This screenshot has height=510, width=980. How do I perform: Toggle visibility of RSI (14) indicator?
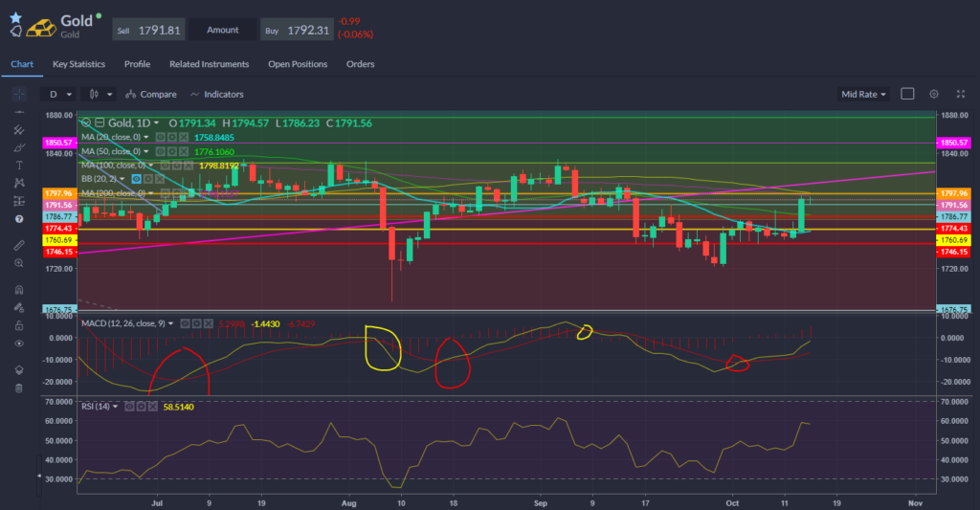129,407
